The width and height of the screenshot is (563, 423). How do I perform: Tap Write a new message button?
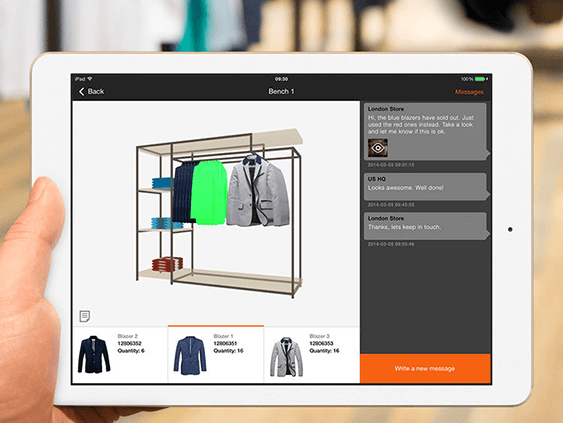point(425,368)
